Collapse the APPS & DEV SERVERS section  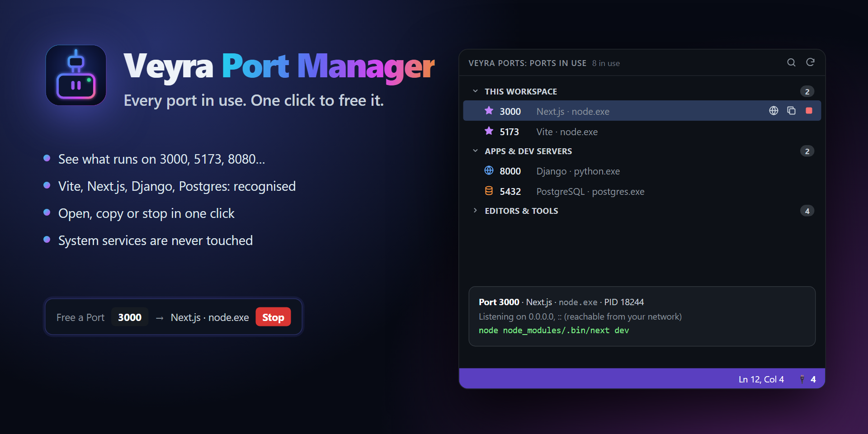pos(475,151)
